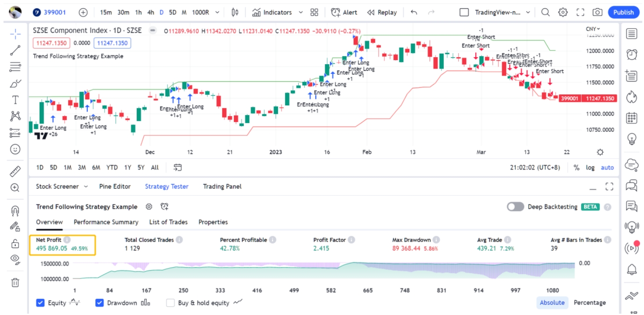
Task: Switch equity chart to Percentage
Action: [590, 302]
